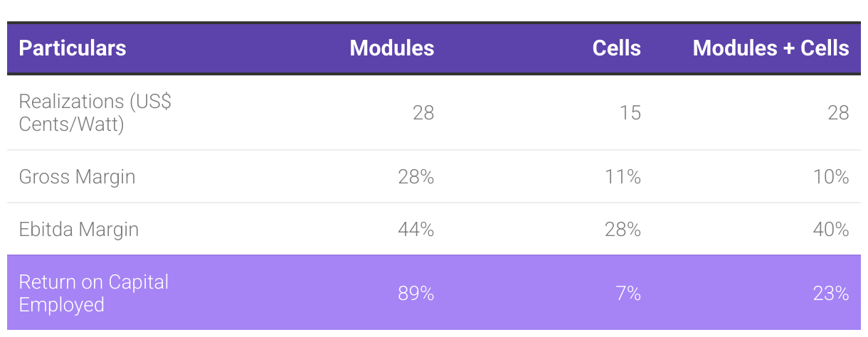The width and height of the screenshot is (868, 337).
Task: Click the Cells column header
Action: [616, 48]
